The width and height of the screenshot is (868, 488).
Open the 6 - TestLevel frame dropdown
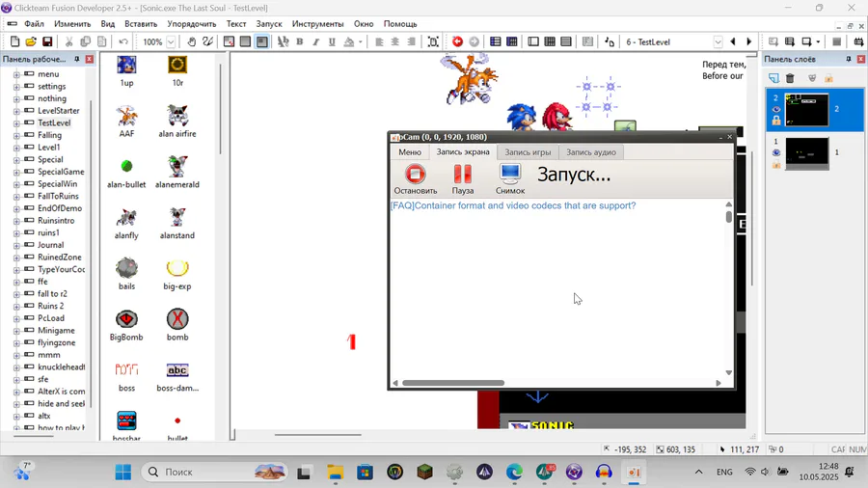tap(718, 41)
